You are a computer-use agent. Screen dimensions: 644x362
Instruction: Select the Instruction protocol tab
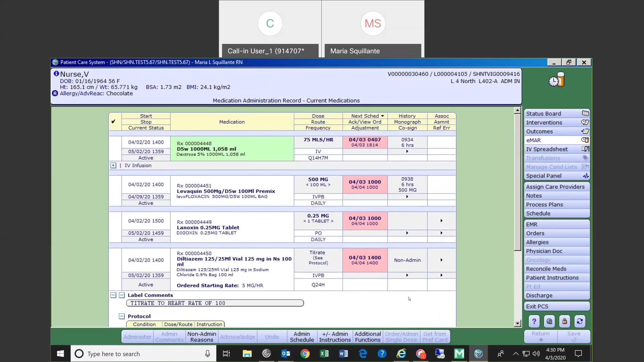click(209, 324)
